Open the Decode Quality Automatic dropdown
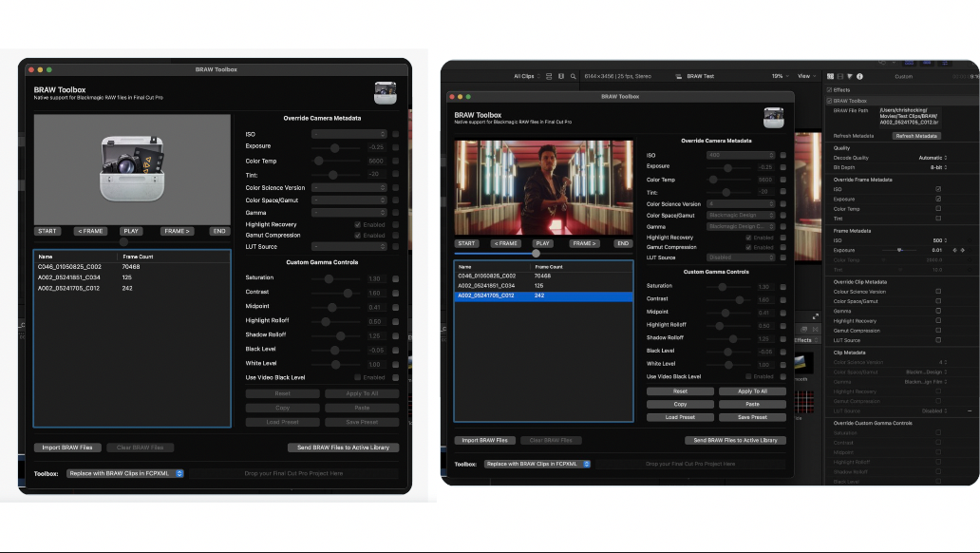 pyautogui.click(x=933, y=158)
